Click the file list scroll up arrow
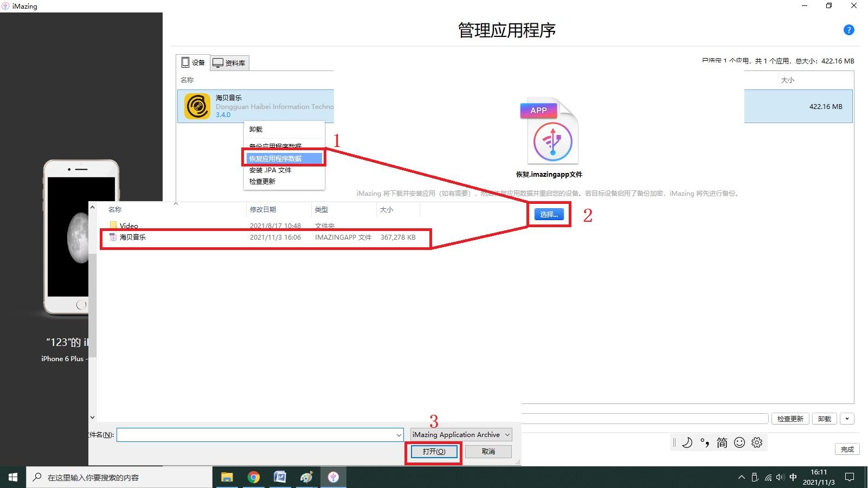Screen dimensions: 868x488 click(92, 208)
